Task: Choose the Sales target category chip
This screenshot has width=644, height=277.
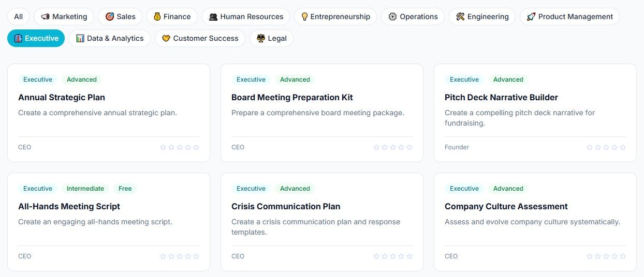Action: tap(120, 17)
